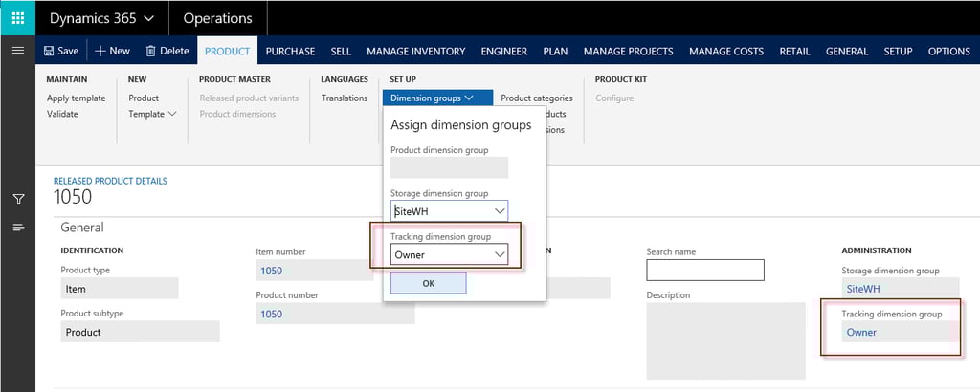Image resolution: width=980 pixels, height=392 pixels.
Task: Open the OPTIONS ribbon tab
Action: [948, 52]
